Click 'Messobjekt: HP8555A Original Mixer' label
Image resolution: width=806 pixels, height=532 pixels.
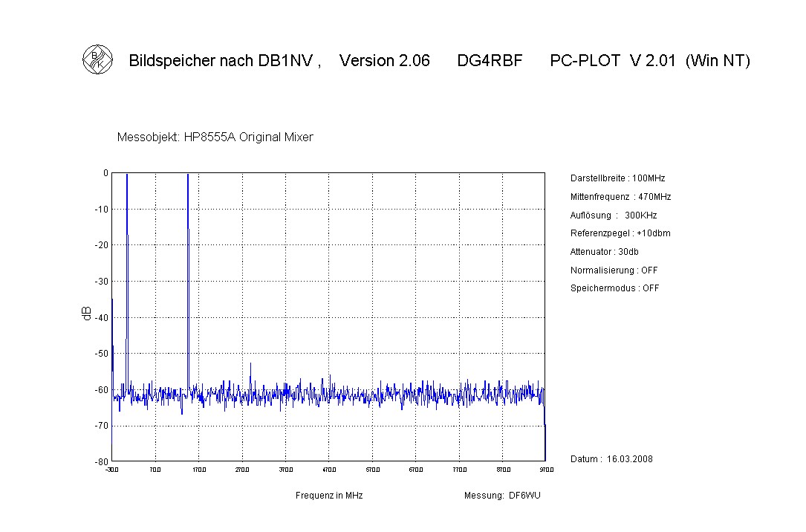tap(215, 137)
